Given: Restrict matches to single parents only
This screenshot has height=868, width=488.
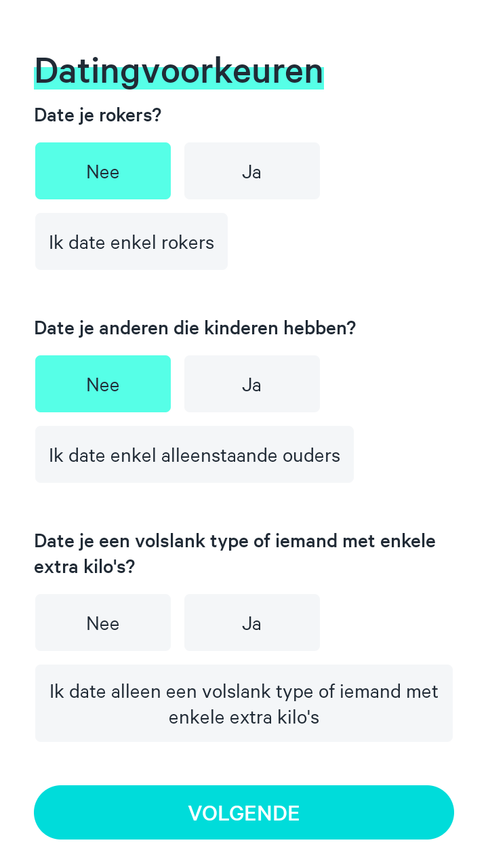Looking at the screenshot, I should tap(195, 455).
